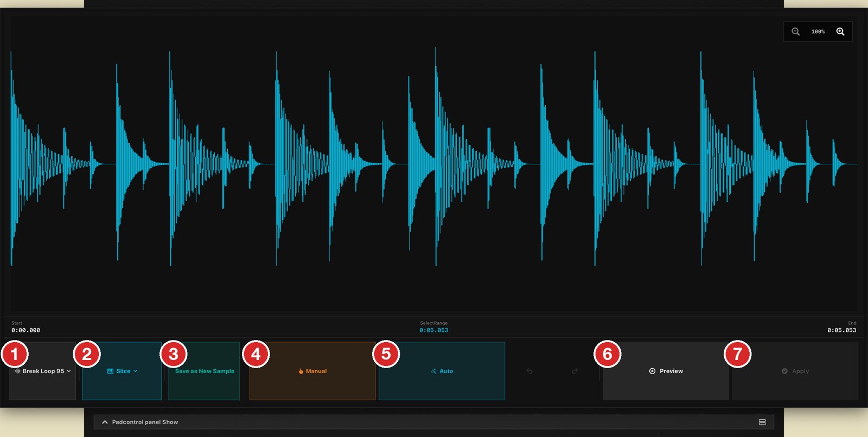868x437 pixels.
Task: Select Manual slicing mode
Action: coord(312,371)
